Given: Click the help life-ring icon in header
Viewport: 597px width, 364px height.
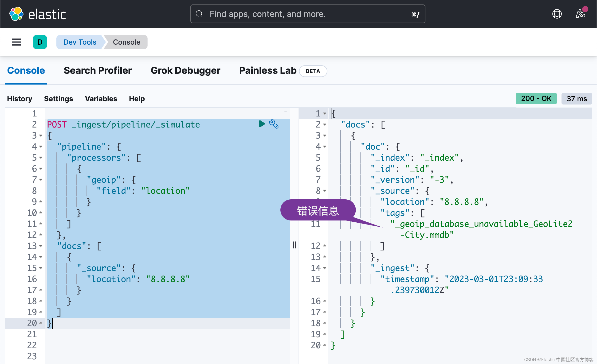Looking at the screenshot, I should 557,14.
